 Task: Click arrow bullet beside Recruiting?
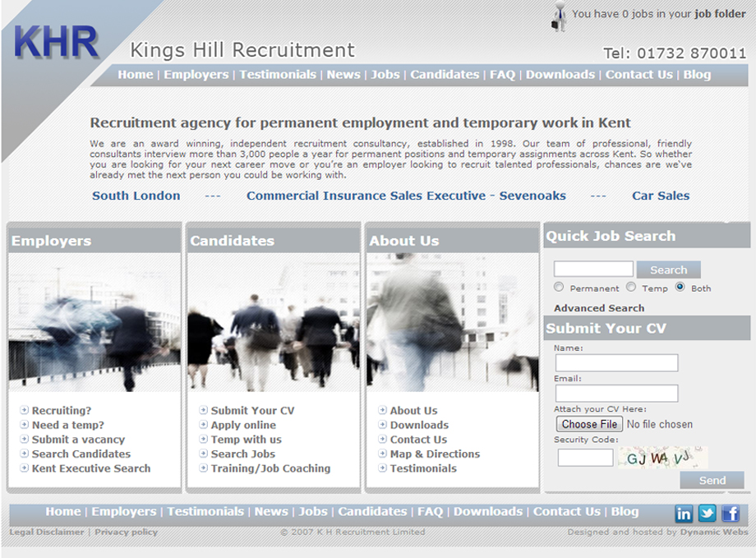24,410
